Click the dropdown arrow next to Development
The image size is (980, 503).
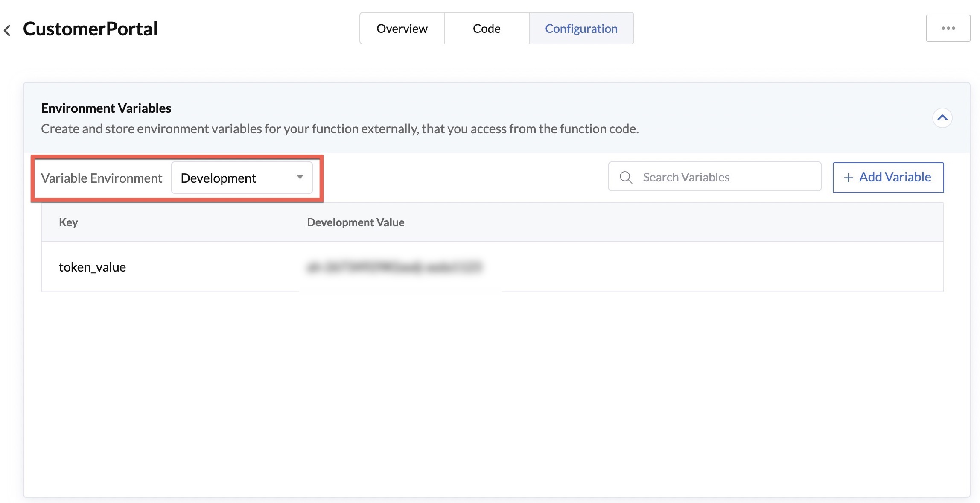coord(300,177)
